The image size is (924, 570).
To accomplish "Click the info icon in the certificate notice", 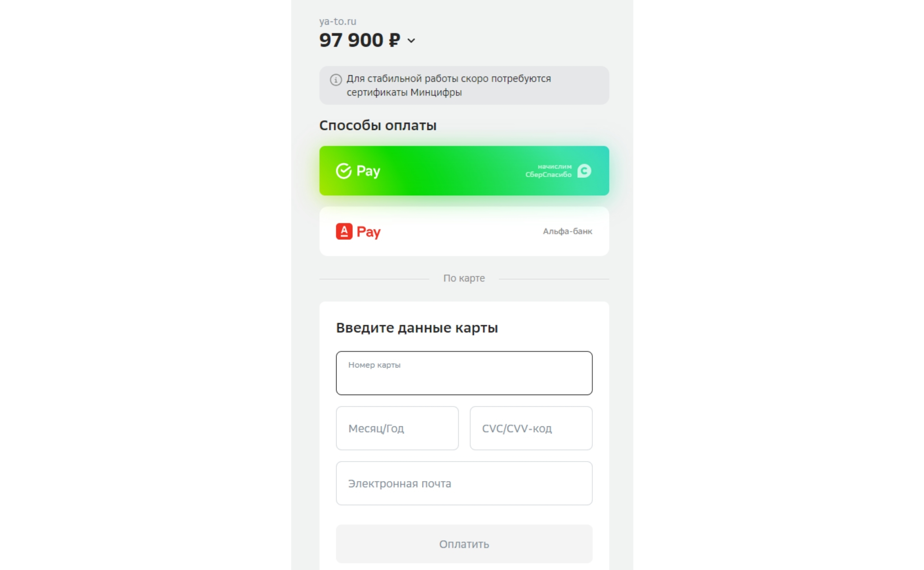I will (x=336, y=80).
